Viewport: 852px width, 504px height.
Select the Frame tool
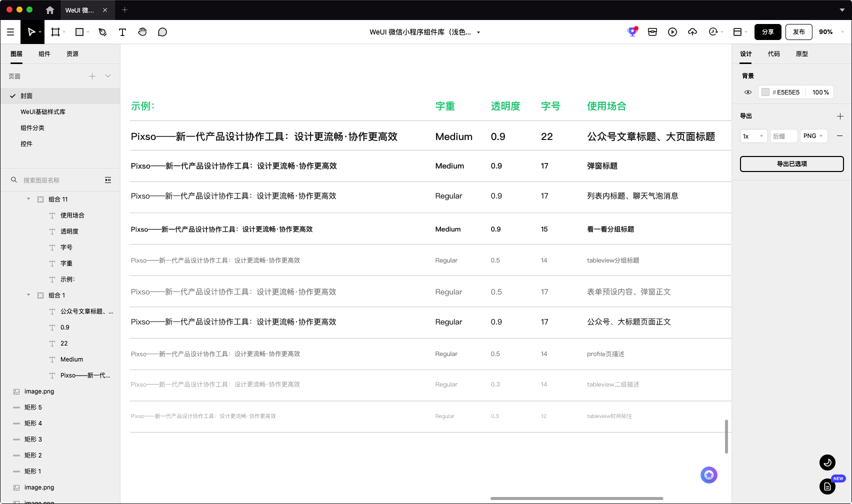55,32
